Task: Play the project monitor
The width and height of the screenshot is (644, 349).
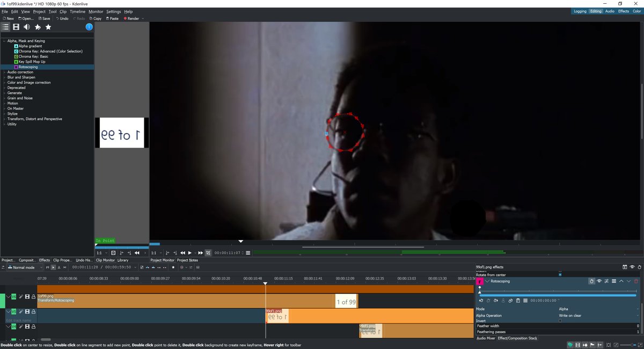Action: point(189,253)
